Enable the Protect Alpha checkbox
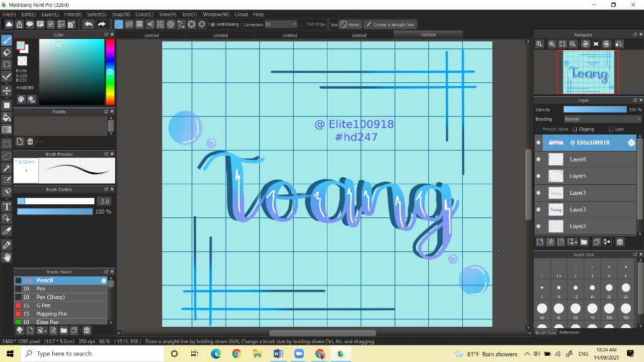 [x=538, y=129]
